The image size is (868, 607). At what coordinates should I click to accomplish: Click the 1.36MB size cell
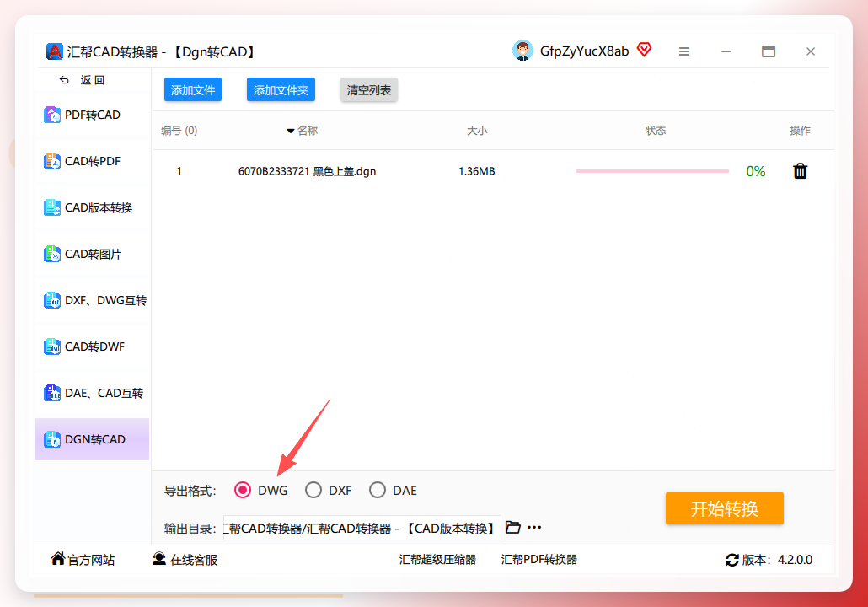click(x=477, y=171)
